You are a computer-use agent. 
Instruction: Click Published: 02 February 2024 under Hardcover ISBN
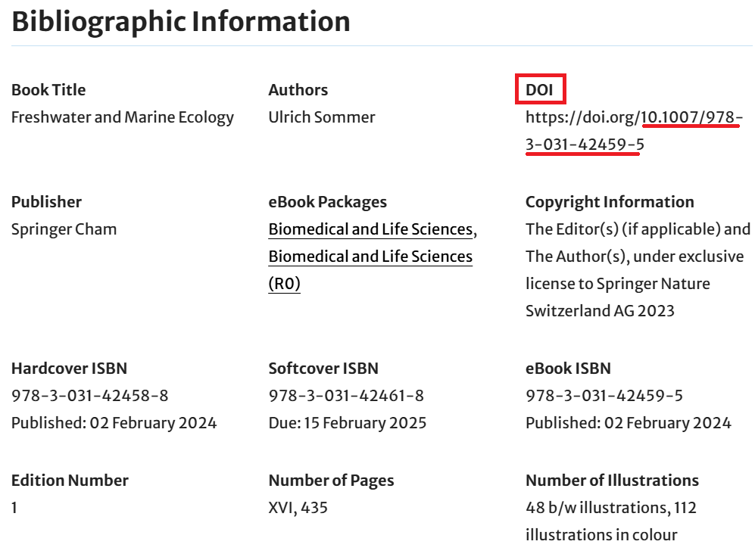click(114, 423)
